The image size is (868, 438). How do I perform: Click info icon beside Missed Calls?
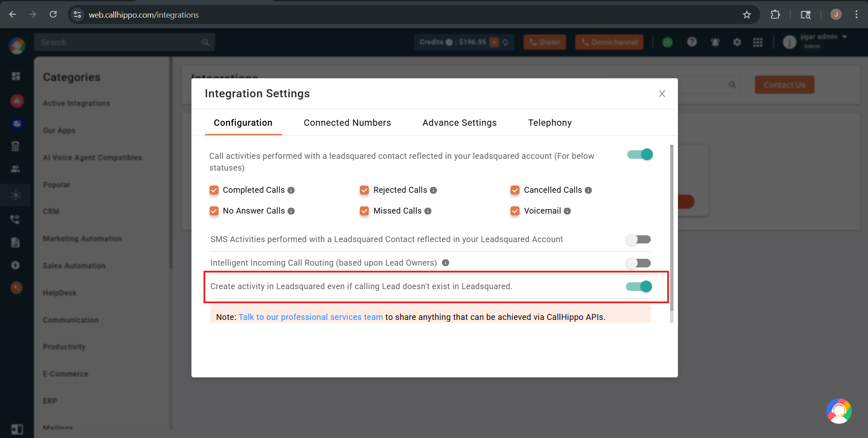(x=428, y=211)
